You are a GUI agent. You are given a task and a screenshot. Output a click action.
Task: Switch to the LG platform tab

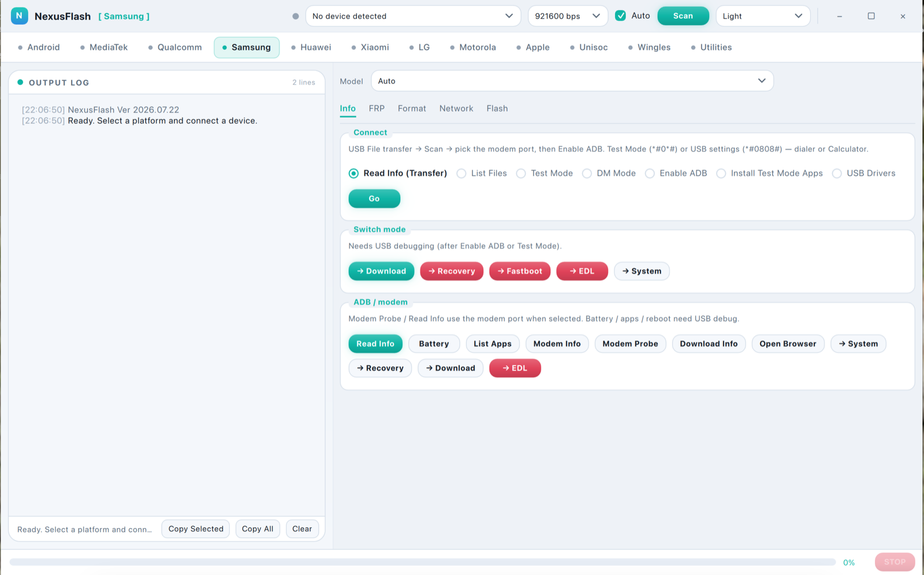click(420, 47)
